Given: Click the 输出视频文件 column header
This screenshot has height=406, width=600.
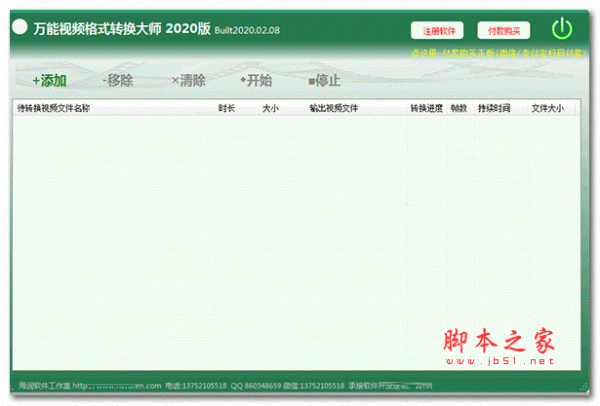Looking at the screenshot, I should 334,108.
